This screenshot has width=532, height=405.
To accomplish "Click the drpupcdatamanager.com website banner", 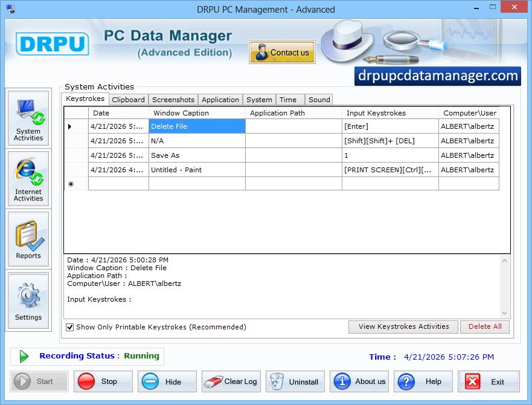I will 438,76.
